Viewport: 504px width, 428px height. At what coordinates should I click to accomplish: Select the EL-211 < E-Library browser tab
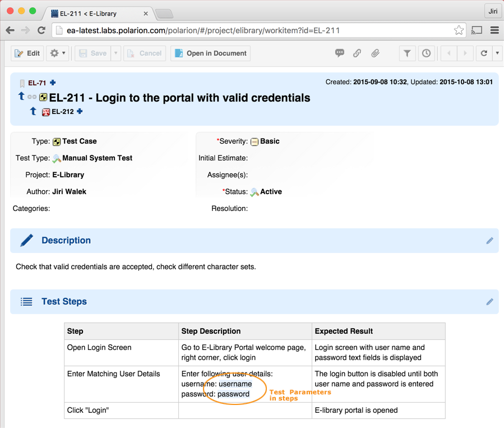pyautogui.click(x=99, y=13)
